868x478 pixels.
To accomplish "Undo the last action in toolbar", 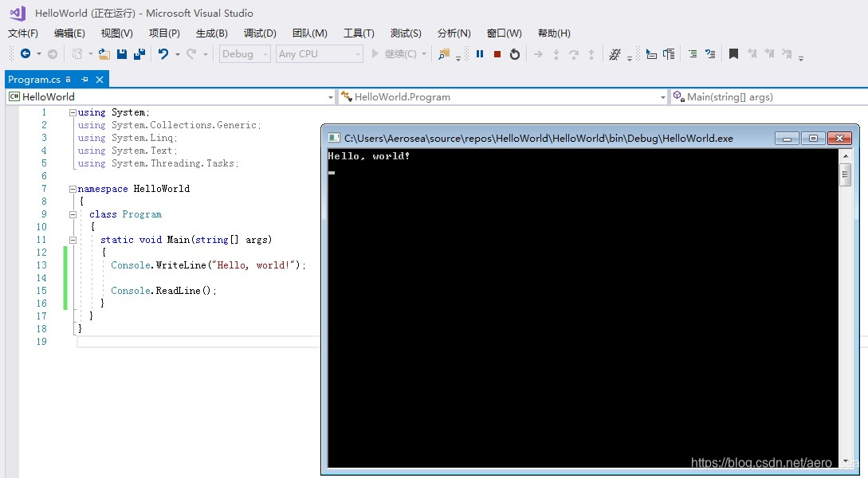I will (163, 53).
